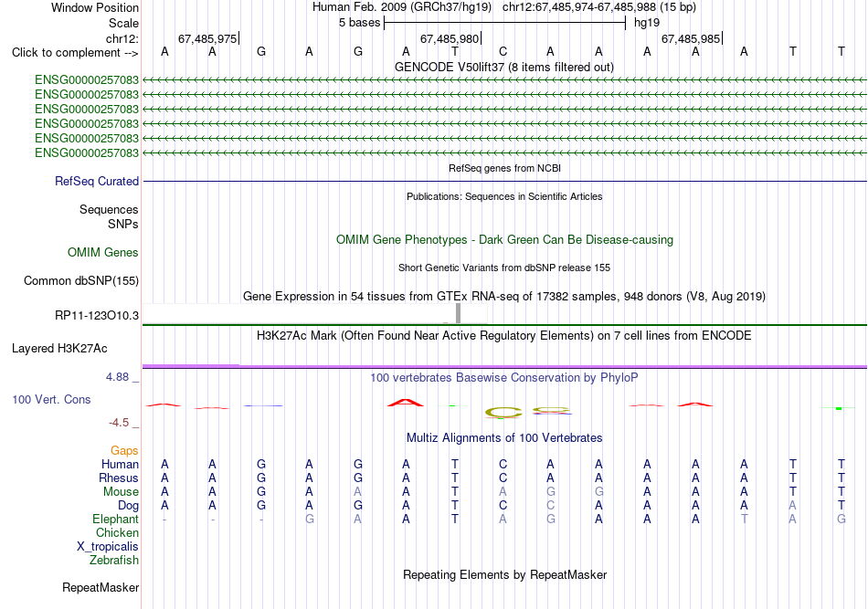This screenshot has height=609, width=868.
Task: Open 'Short Genetic Variants from dbSNP release 155'
Action: point(504,268)
